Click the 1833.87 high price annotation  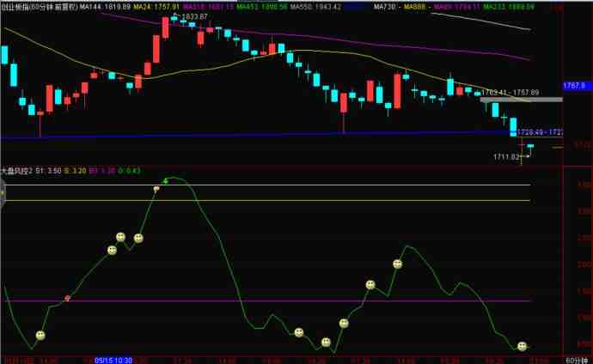coord(194,16)
